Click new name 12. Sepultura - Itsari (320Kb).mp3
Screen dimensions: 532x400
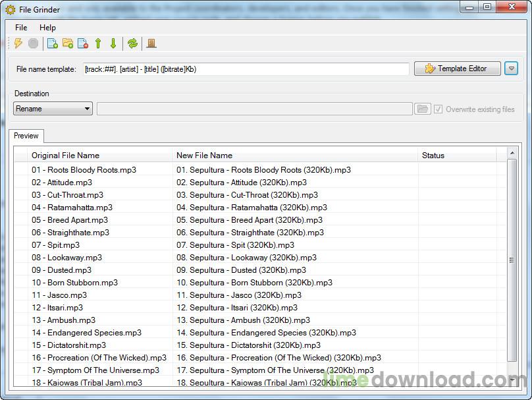[x=237, y=308]
